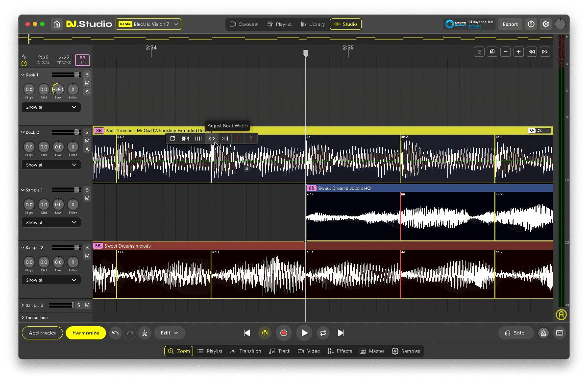Viewport: 588px width, 381px height.
Task: Open help via question mark icon
Action: 531,24
